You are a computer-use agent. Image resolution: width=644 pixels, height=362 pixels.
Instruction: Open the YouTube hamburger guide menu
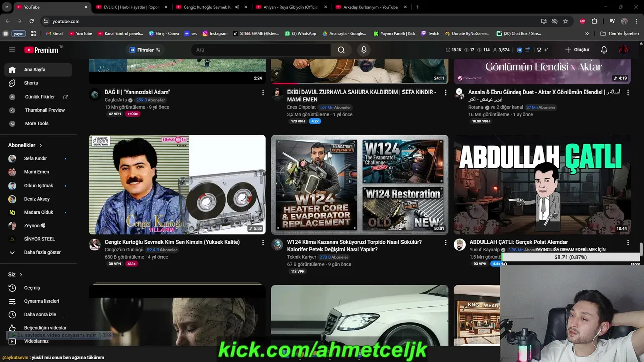click(x=12, y=50)
